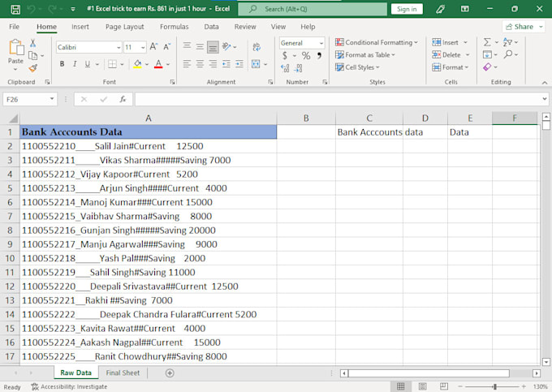
Task: Open the font size 11 dropdown
Action: coord(143,47)
